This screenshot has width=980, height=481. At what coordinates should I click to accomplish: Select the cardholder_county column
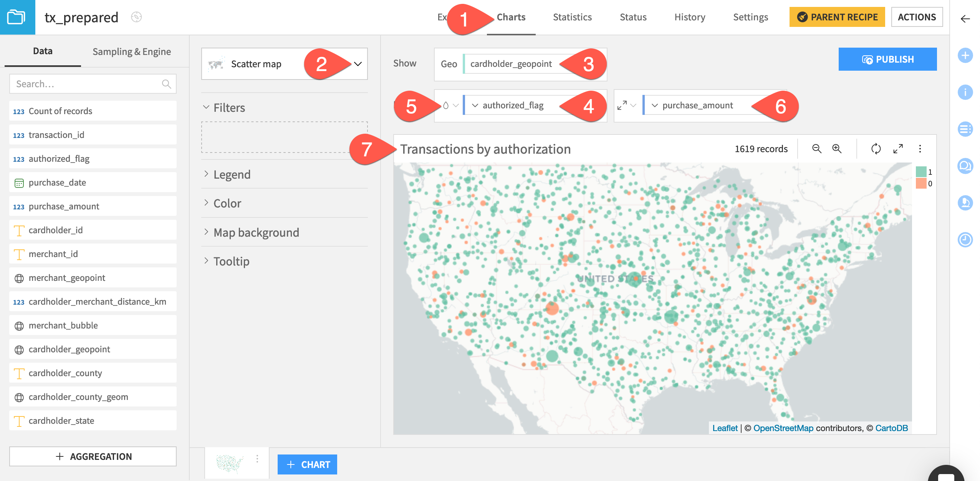(93, 373)
